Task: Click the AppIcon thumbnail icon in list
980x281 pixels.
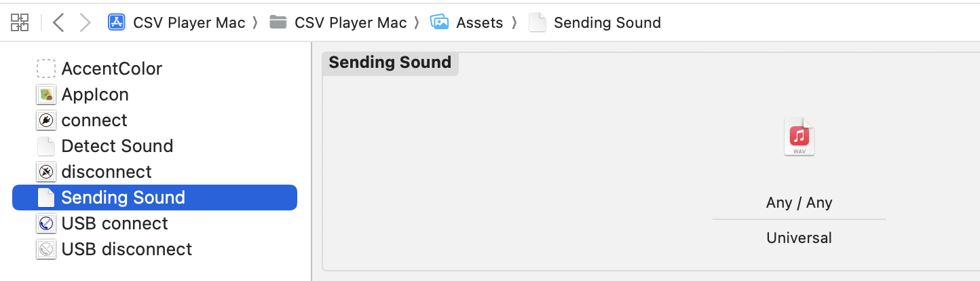Action: (45, 94)
